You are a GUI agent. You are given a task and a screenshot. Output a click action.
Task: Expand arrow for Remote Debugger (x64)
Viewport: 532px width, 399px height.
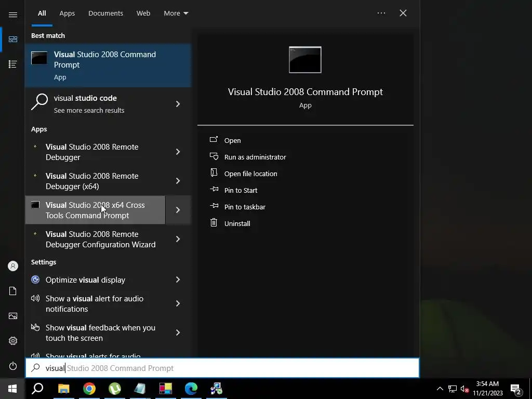[x=178, y=181]
